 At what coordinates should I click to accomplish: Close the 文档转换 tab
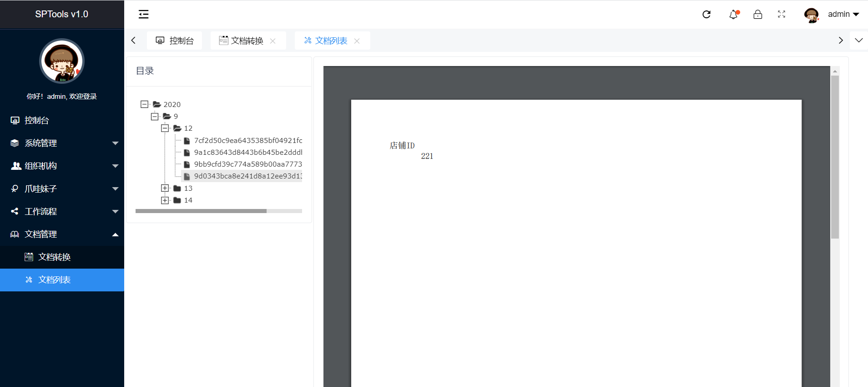click(x=273, y=41)
